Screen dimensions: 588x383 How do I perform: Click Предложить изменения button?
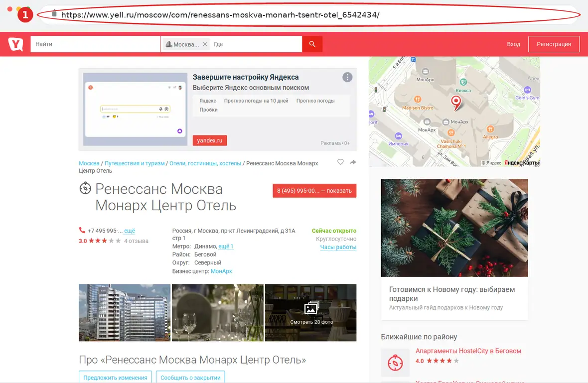[115, 377]
